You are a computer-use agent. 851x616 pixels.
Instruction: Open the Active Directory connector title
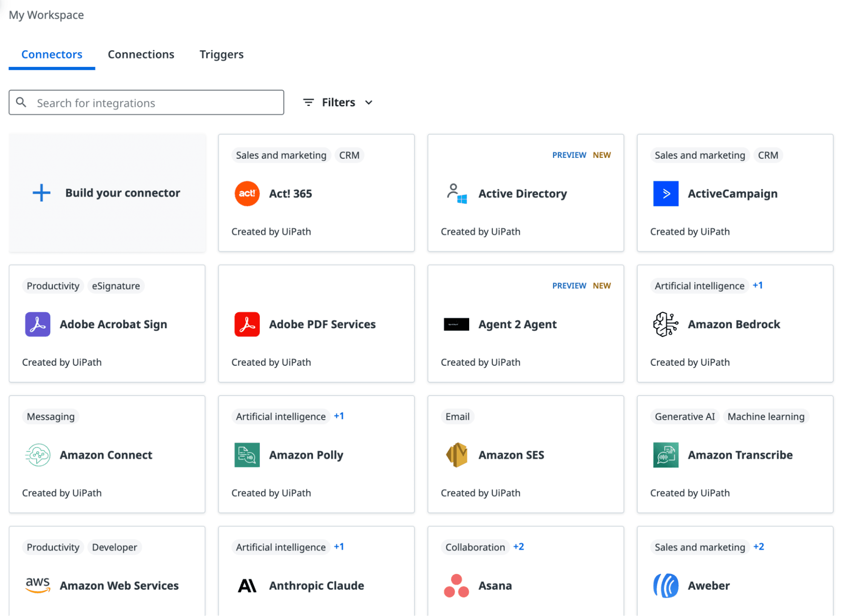[522, 193]
